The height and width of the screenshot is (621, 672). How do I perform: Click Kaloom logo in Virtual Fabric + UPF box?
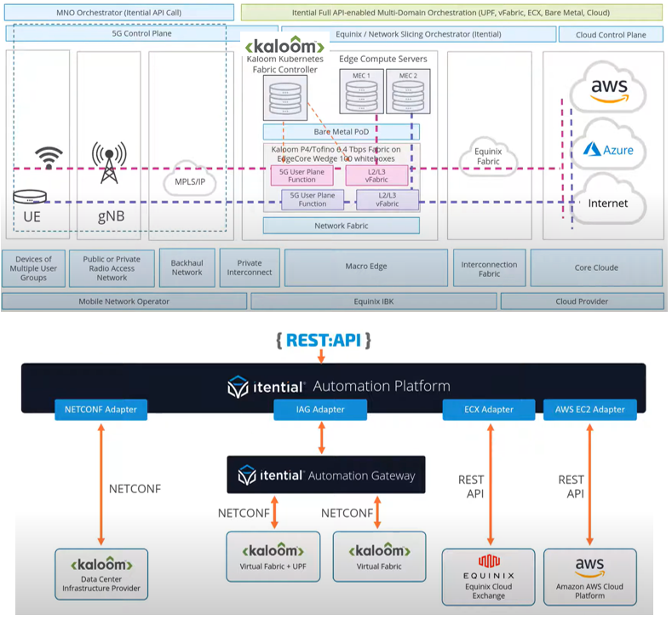(x=273, y=549)
